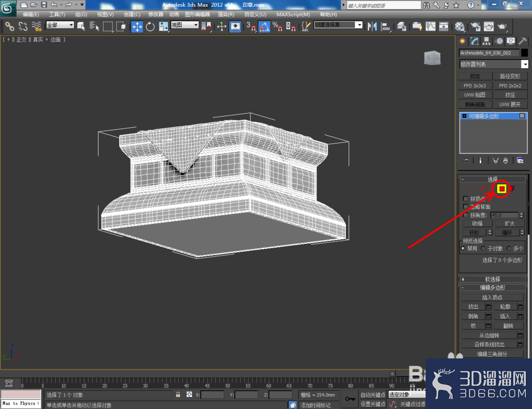Enable the 按顶点 checkbox

pyautogui.click(x=465, y=199)
